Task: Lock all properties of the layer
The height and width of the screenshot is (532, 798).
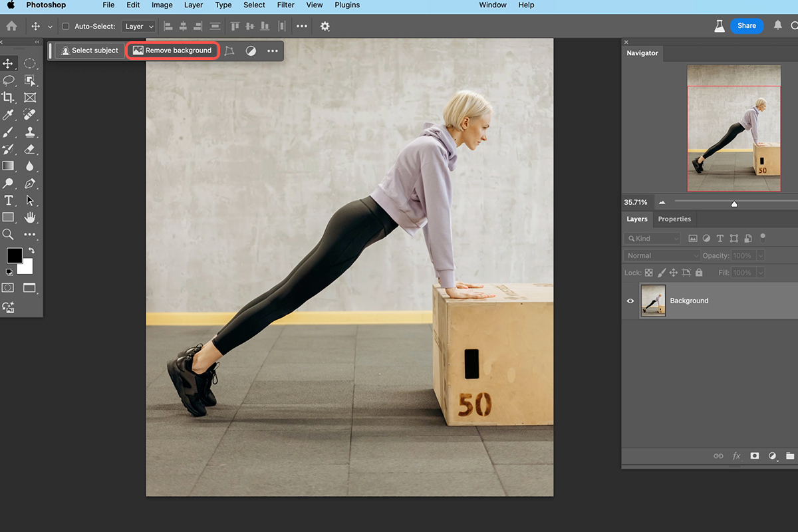Action: point(698,272)
